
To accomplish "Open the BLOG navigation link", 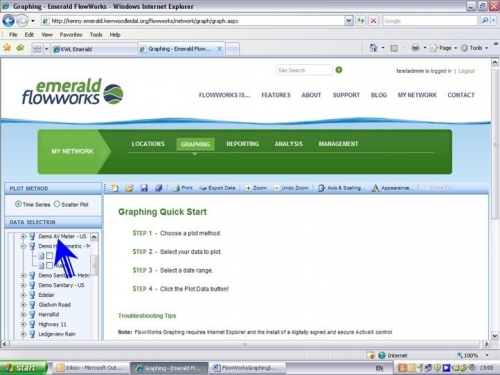I will tap(379, 95).
